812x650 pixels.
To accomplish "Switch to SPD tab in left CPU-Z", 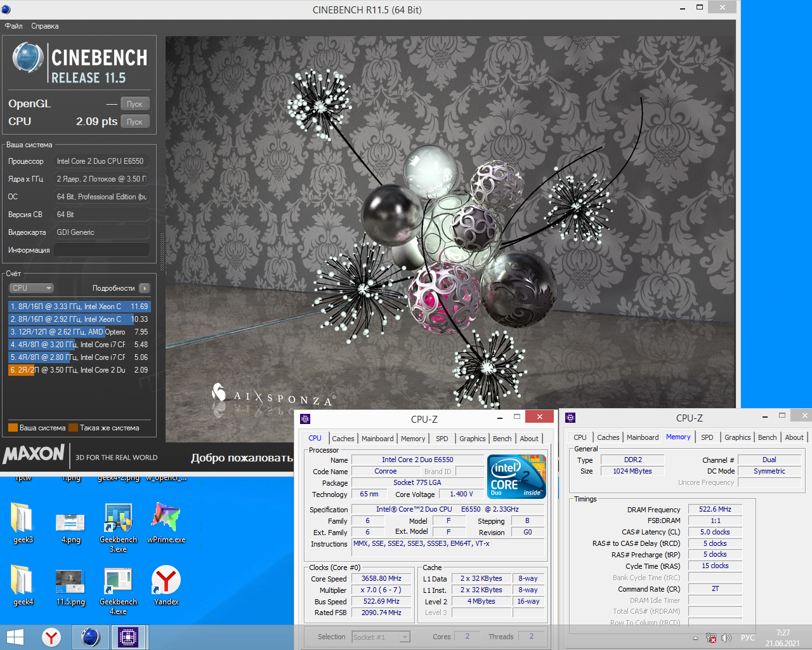I will click(442, 439).
